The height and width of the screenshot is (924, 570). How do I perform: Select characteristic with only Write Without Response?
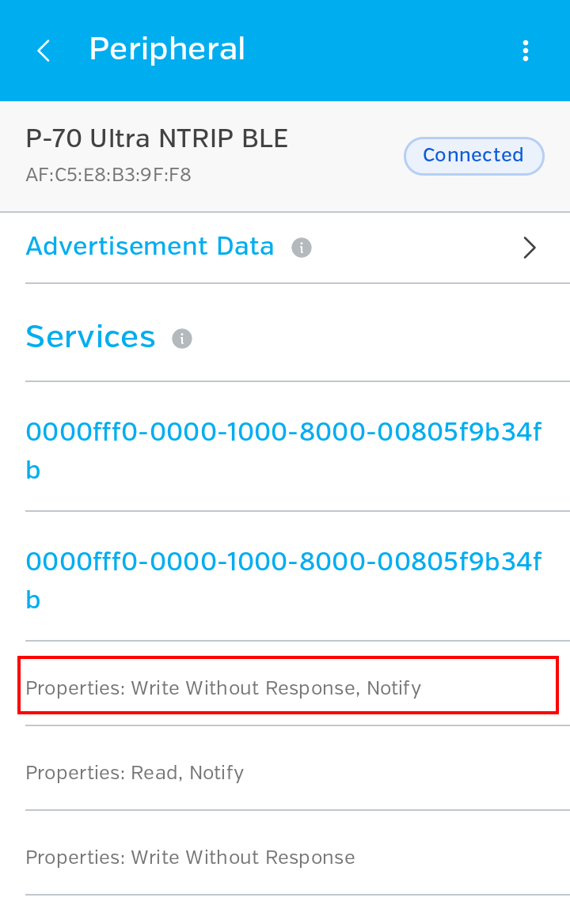[190, 858]
